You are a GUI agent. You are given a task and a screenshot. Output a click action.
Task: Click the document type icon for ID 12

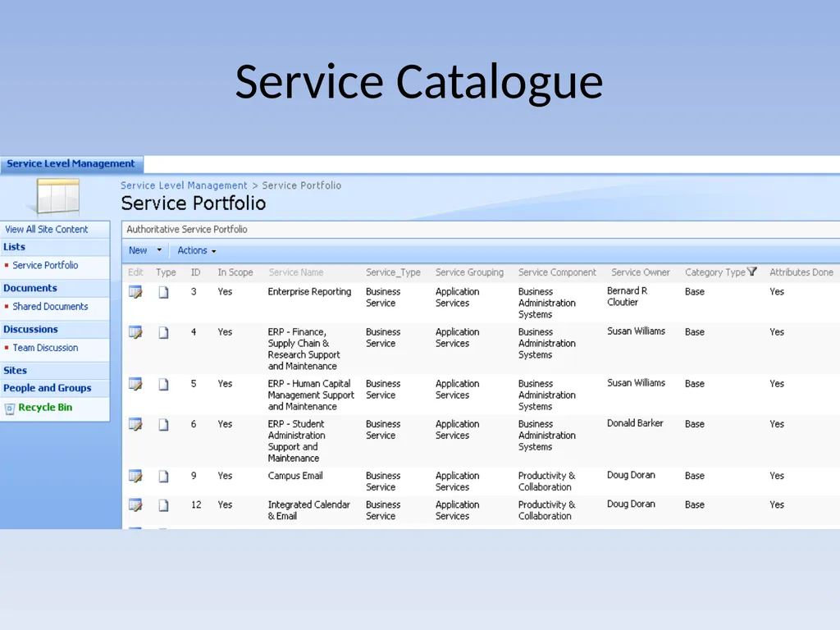click(163, 504)
